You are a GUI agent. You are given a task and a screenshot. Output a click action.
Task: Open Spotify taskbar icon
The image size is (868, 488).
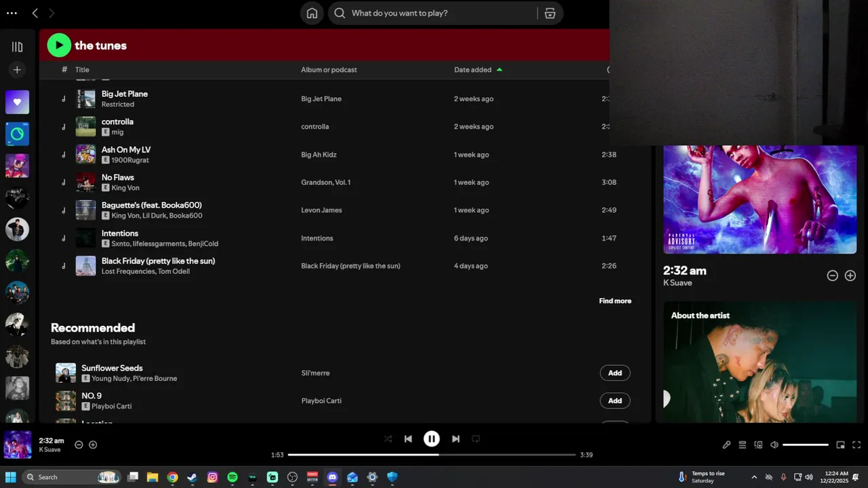[233, 477]
